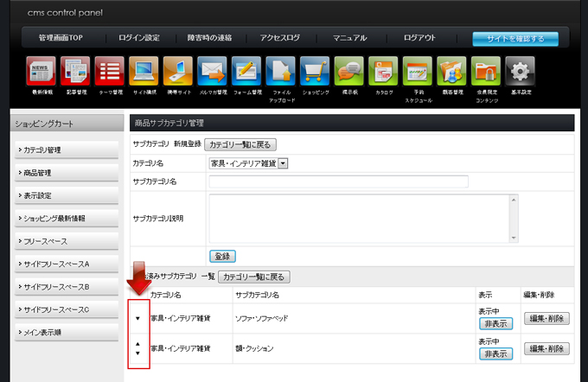Expand 商品管理 in the sidebar
Image resolution: width=588 pixels, height=382 pixels.
click(67, 173)
